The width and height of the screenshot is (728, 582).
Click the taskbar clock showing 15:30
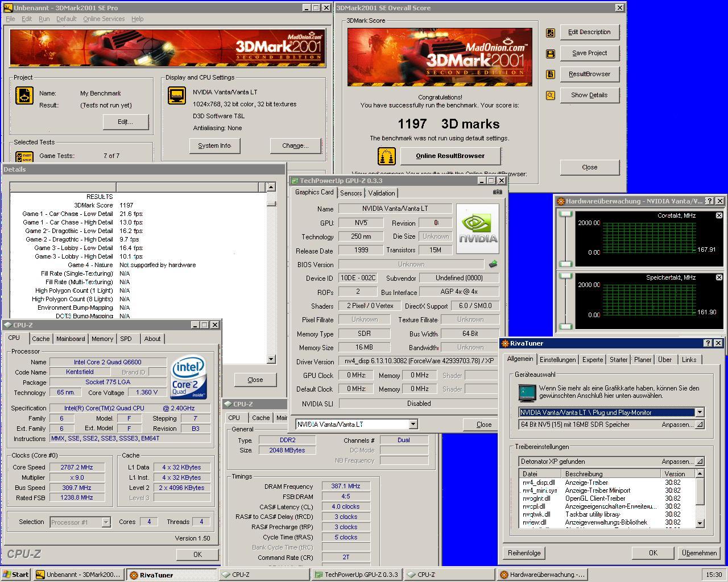(x=714, y=575)
